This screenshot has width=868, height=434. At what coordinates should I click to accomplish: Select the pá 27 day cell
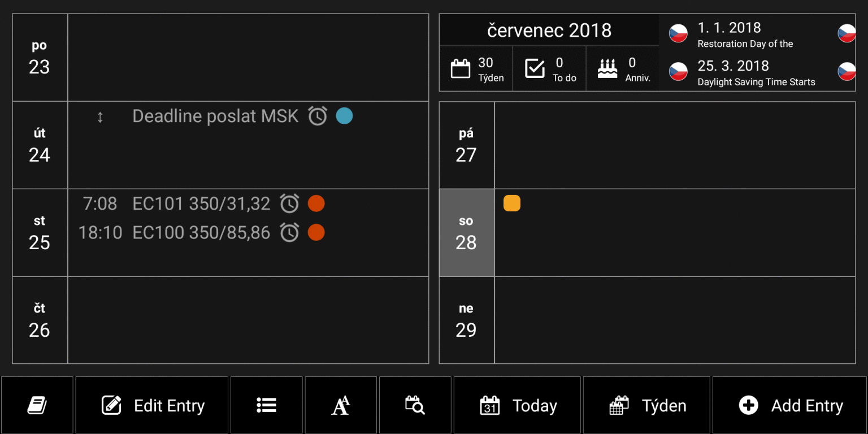[x=466, y=145]
